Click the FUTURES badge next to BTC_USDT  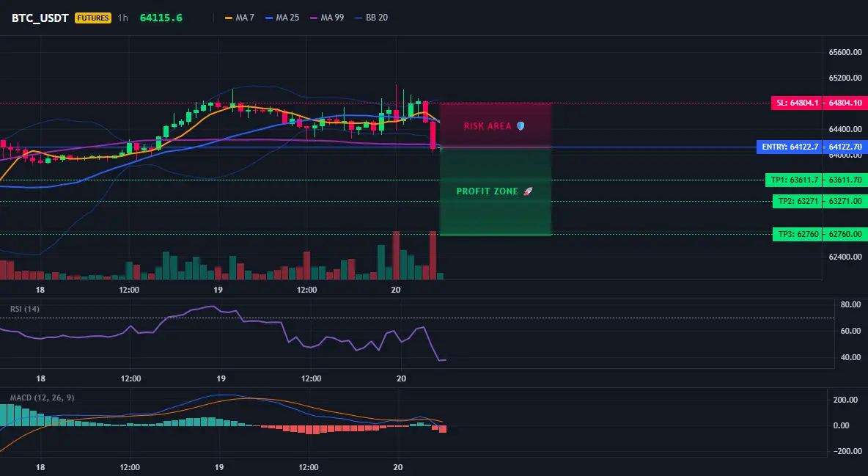[93, 18]
